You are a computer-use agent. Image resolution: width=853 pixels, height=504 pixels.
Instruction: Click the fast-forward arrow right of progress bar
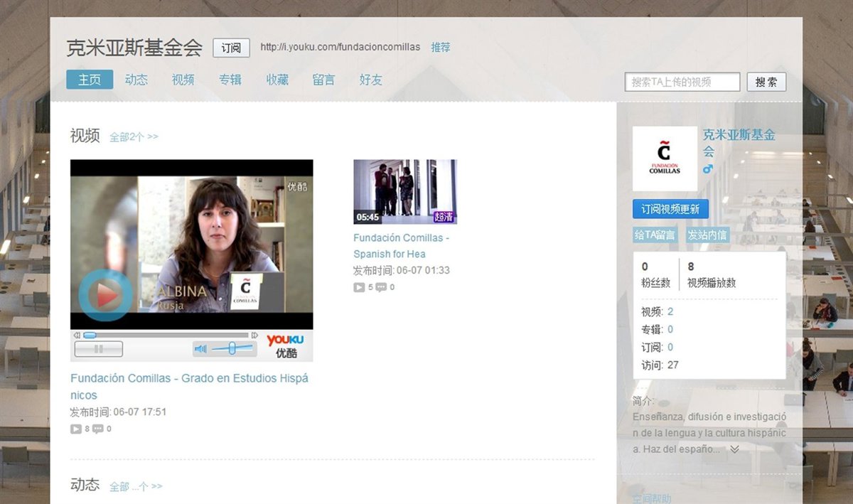coord(254,335)
